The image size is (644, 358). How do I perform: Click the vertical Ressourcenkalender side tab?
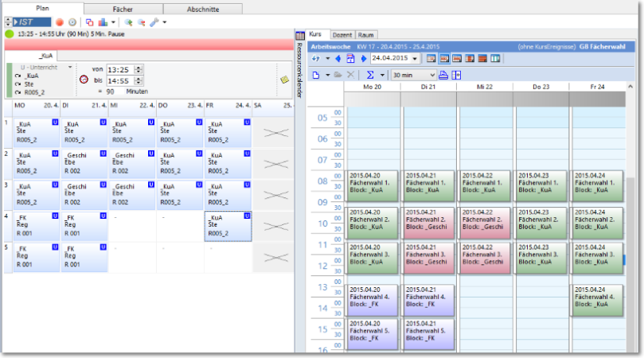[300, 72]
